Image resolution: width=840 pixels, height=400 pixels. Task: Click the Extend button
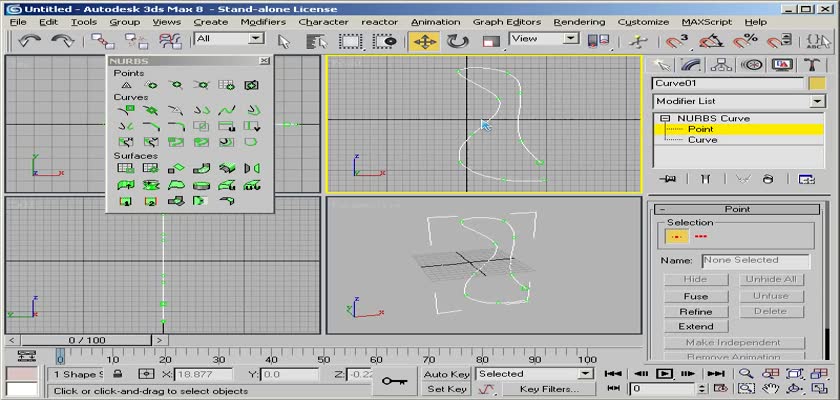tap(696, 327)
